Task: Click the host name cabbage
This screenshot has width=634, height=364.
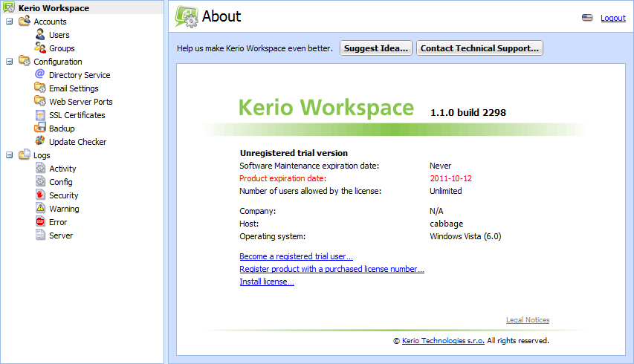Action: coord(447,224)
